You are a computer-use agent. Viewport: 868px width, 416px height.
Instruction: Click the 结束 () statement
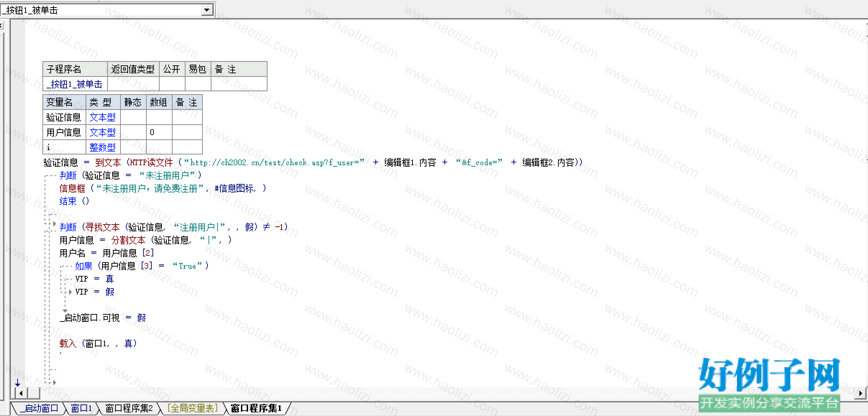pos(74,201)
